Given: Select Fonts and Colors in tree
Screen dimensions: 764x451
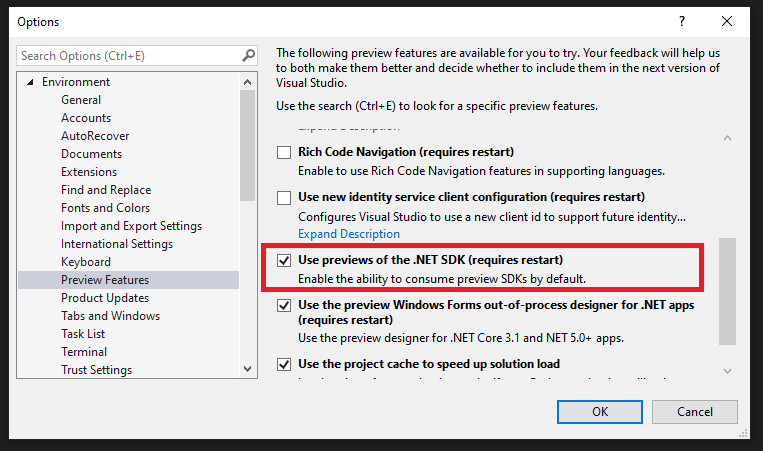Looking at the screenshot, I should tap(105, 208).
